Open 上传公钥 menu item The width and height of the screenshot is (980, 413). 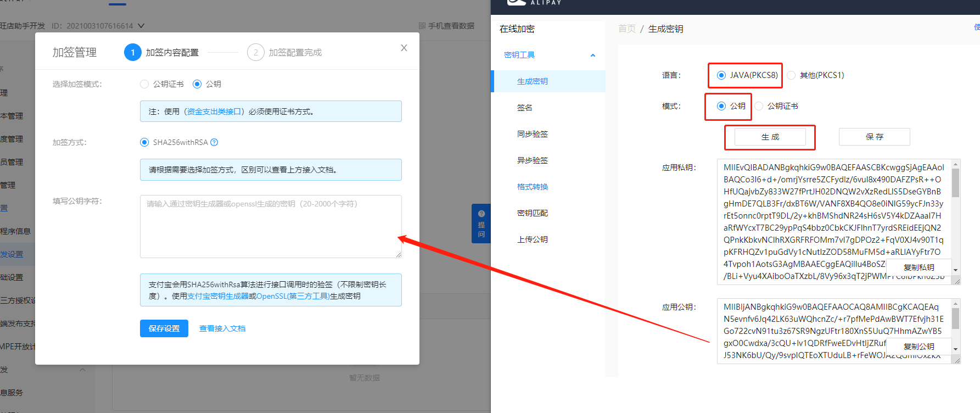click(x=548, y=239)
